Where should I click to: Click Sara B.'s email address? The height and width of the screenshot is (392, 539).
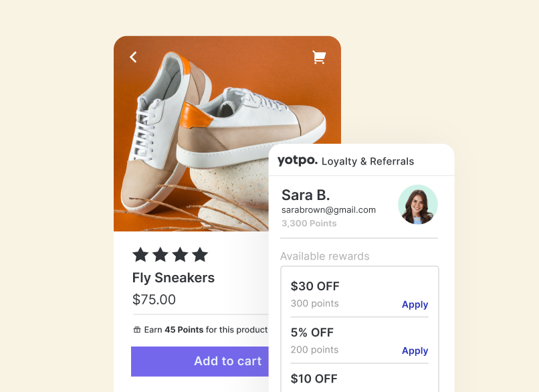click(328, 209)
